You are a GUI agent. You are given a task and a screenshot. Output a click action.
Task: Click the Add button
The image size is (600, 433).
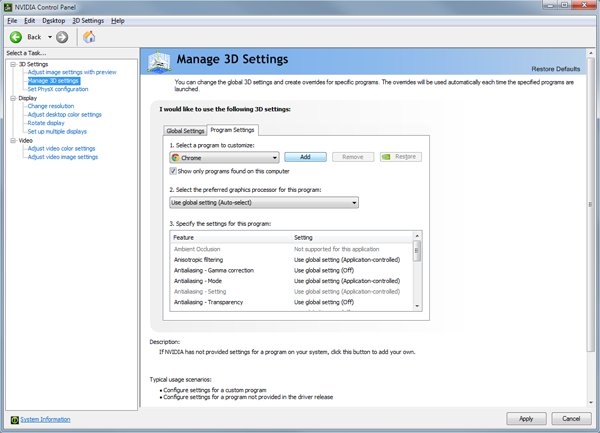tap(305, 157)
